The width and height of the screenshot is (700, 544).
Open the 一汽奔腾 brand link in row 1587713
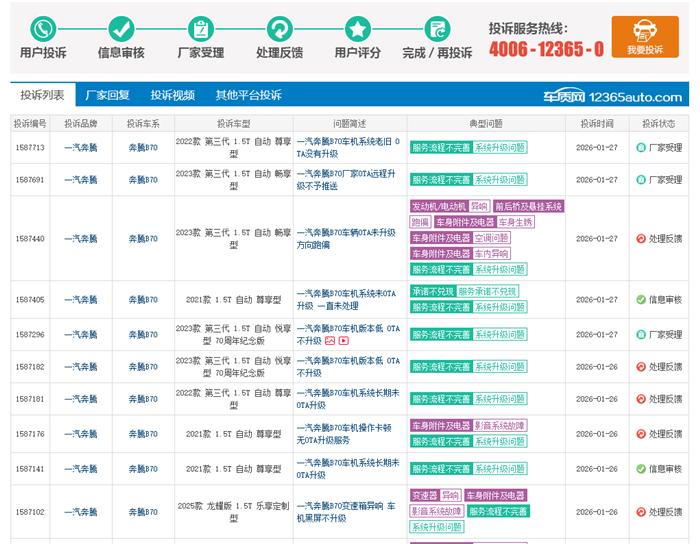pyautogui.click(x=81, y=148)
